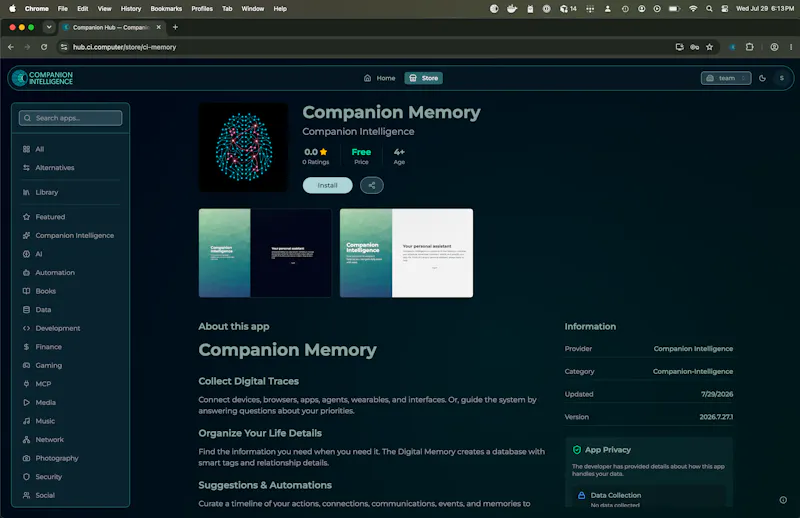
Task: Click the Wi-Fi status icon
Action: 693,9
